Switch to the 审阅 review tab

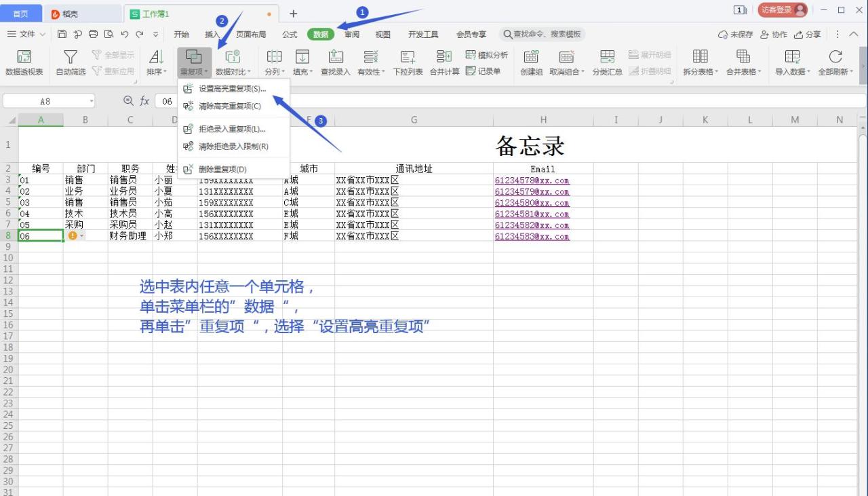352,35
